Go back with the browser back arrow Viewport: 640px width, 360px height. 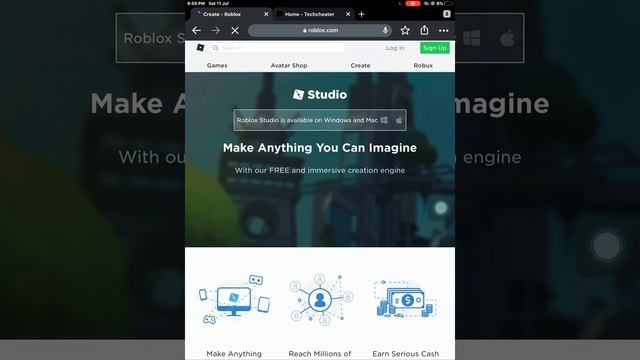pyautogui.click(x=196, y=30)
